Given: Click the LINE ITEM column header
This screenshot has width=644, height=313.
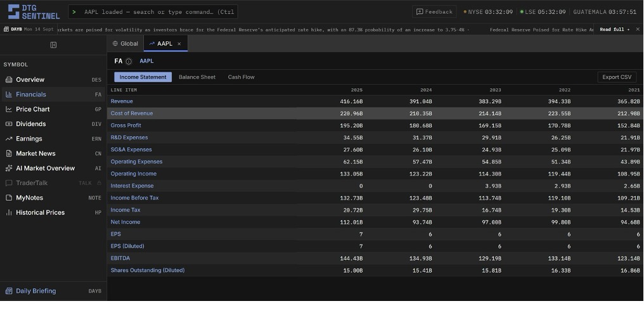Looking at the screenshot, I should pyautogui.click(x=124, y=90).
